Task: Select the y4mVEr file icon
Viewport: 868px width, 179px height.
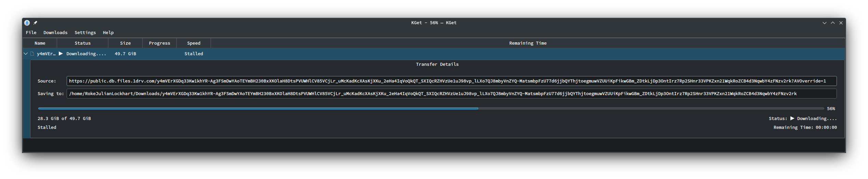Action: tap(32, 54)
